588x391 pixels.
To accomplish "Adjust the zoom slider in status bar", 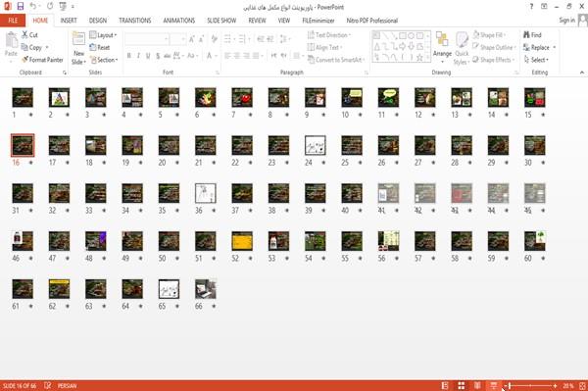I will [530, 385].
